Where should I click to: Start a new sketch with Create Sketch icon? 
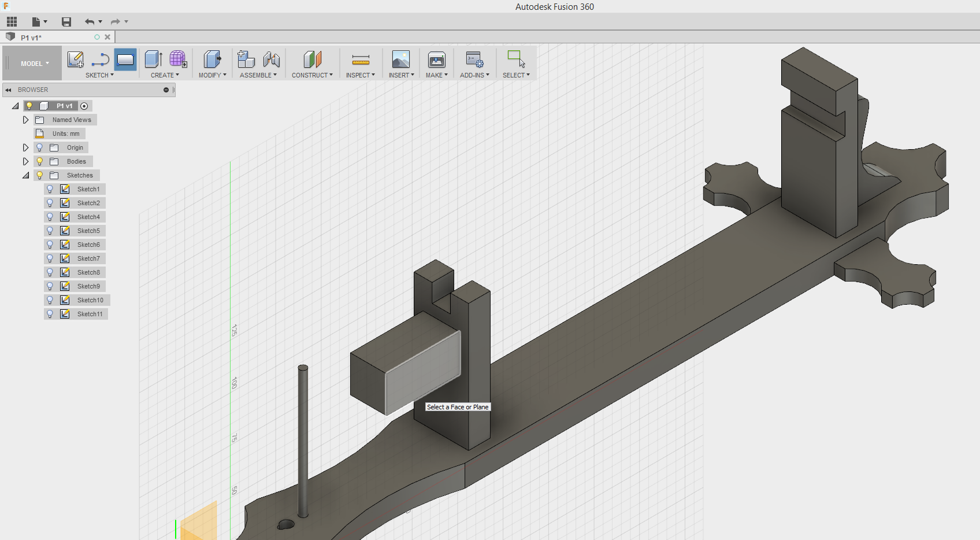(76, 60)
